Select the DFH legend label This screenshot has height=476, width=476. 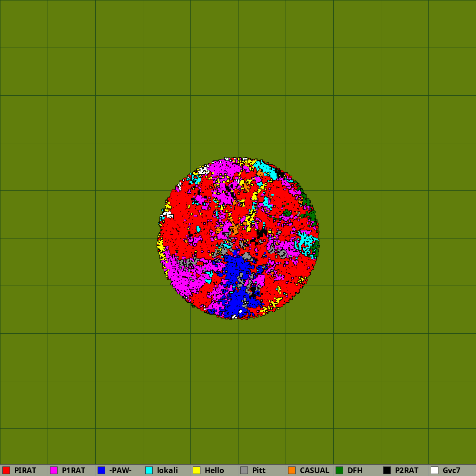tap(355, 471)
